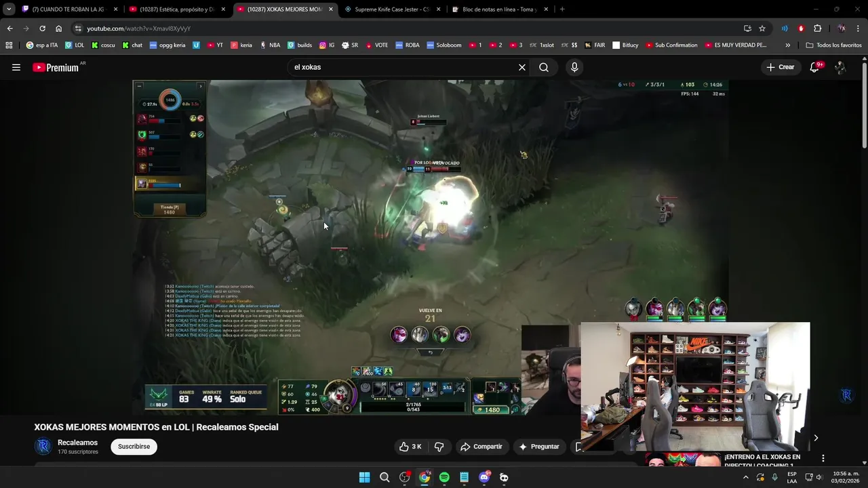Open the NBA bookmark
Screen dimensions: 868x488
click(x=270, y=45)
